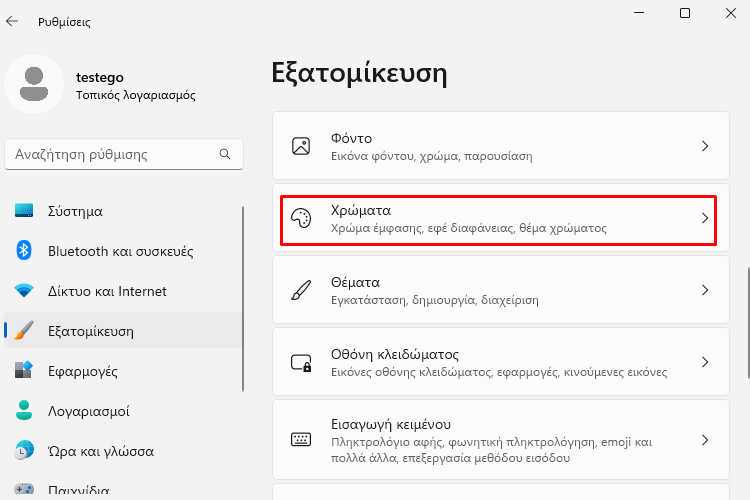Image resolution: width=750 pixels, height=500 pixels.
Task: Click the magnifier search icon
Action: 225,154
